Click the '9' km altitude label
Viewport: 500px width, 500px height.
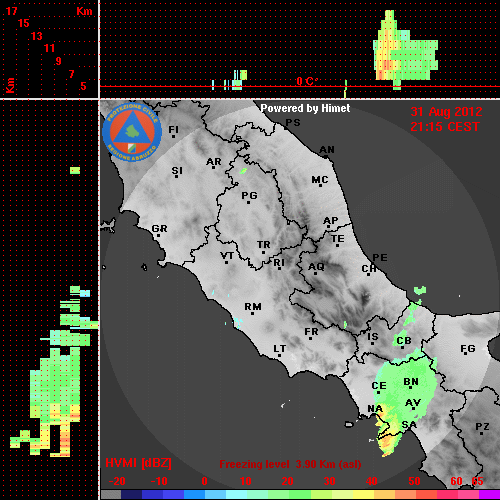[x=59, y=61]
